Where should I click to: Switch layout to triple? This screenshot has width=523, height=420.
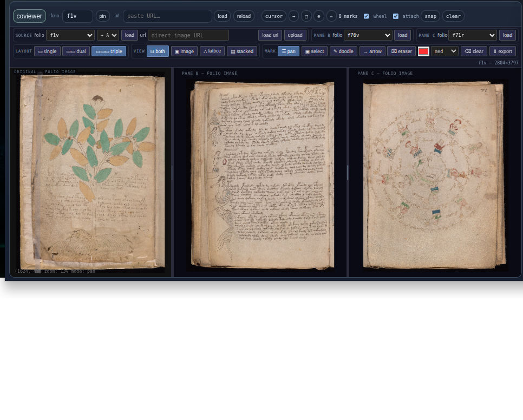point(109,51)
